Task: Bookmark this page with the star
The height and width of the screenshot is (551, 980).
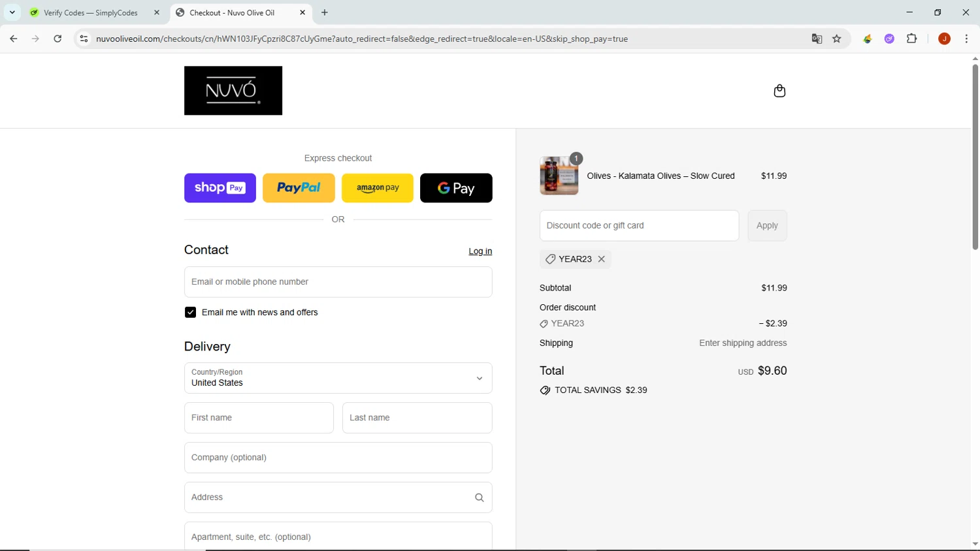Action: 837,39
